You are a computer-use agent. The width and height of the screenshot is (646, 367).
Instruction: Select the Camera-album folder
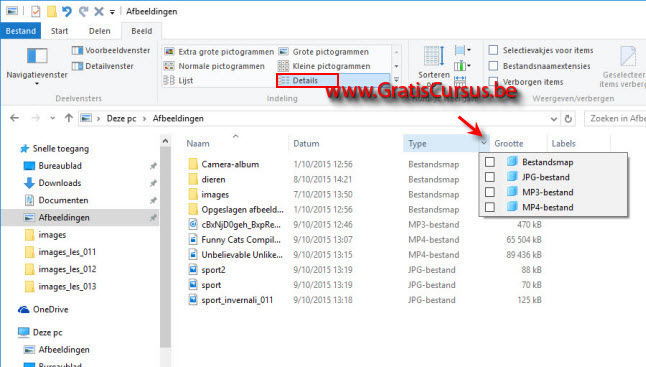[230, 164]
